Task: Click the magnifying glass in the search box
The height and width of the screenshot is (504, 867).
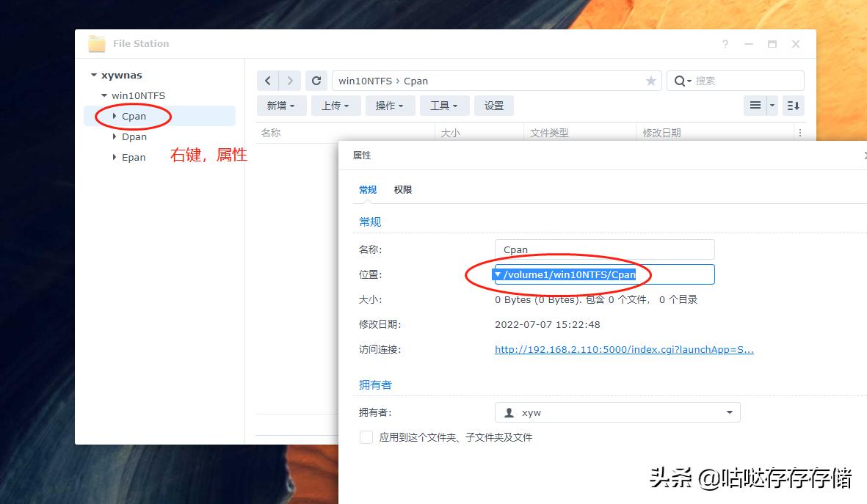Action: 679,81
